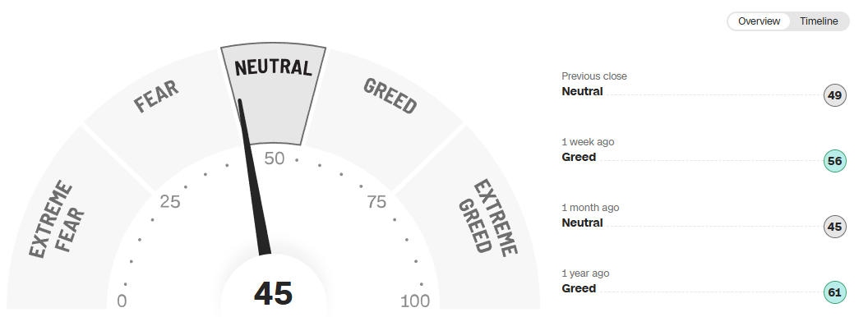This screenshot has height=317, width=868.
Task: Select the NEUTRAL gauge segment
Action: coord(274,93)
